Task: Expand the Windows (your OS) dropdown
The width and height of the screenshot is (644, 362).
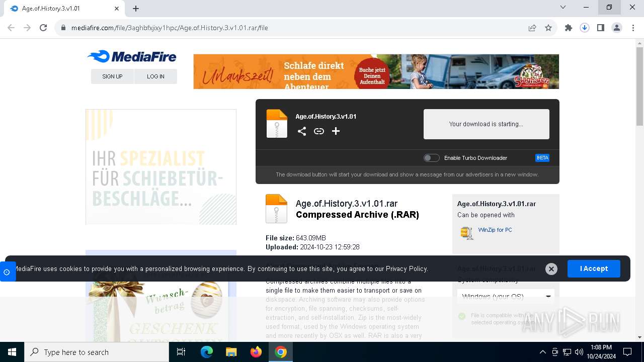Action: [506, 296]
